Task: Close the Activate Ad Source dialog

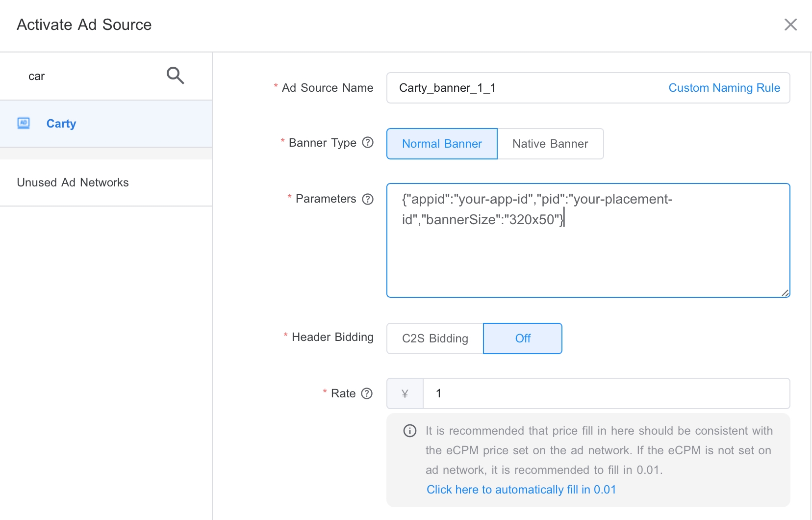Action: [790, 24]
